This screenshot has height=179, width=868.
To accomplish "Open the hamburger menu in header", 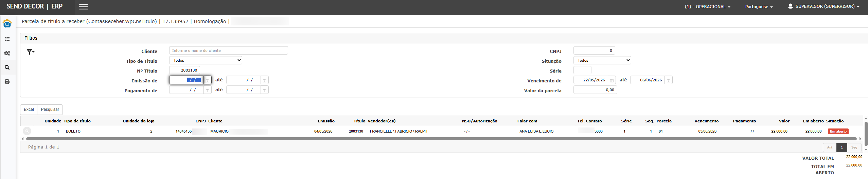I will [x=84, y=7].
